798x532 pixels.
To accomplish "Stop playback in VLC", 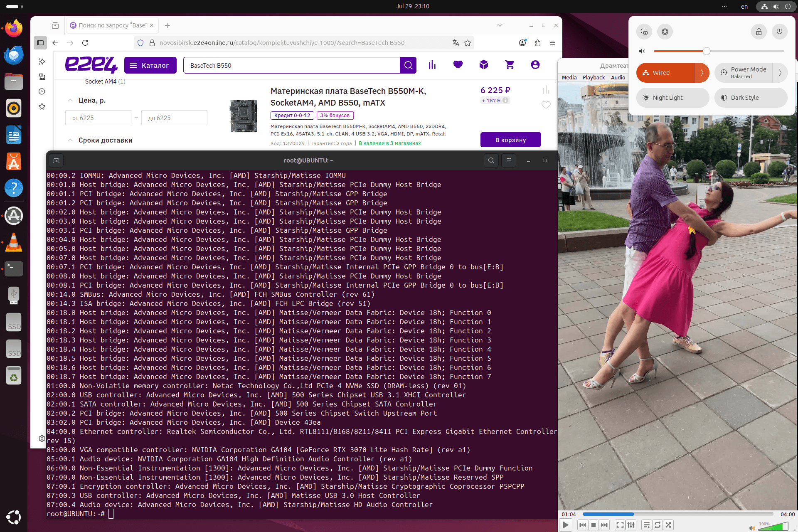I will (594, 525).
